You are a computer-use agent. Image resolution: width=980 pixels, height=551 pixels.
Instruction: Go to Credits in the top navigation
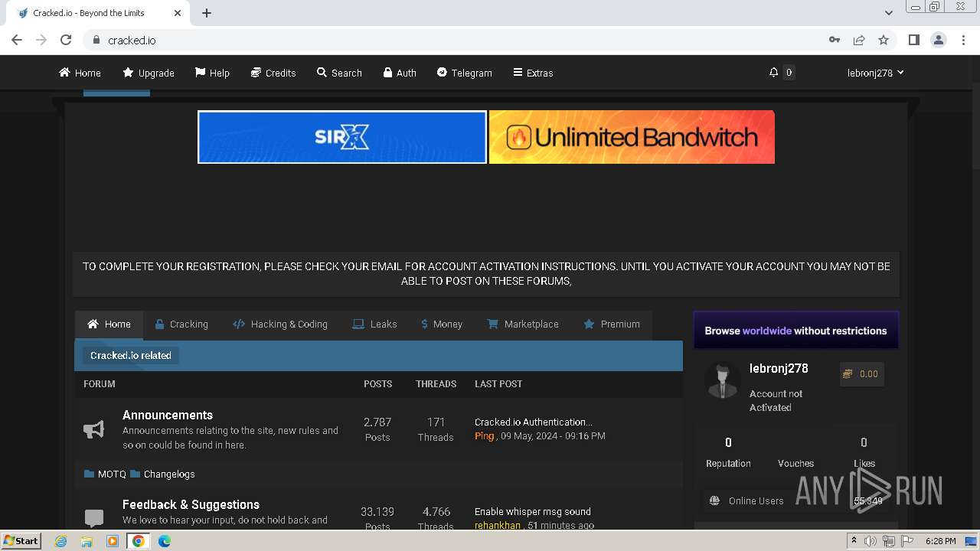tap(273, 73)
